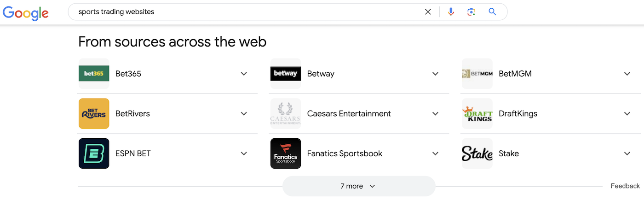Expand the BetMGM entry chevron

point(627,74)
